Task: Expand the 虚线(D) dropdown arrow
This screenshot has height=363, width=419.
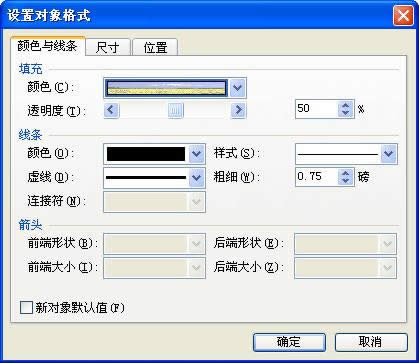Action: [x=197, y=177]
